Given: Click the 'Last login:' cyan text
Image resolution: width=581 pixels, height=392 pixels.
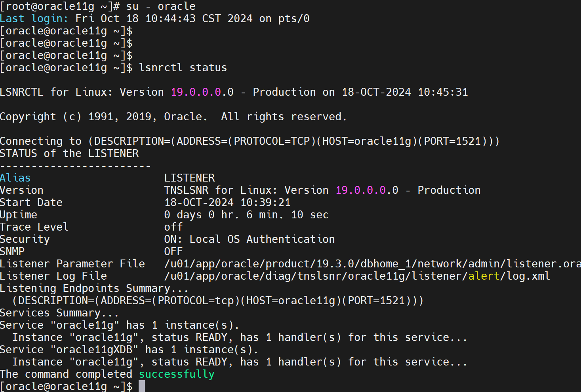Looking at the screenshot, I should tap(34, 19).
